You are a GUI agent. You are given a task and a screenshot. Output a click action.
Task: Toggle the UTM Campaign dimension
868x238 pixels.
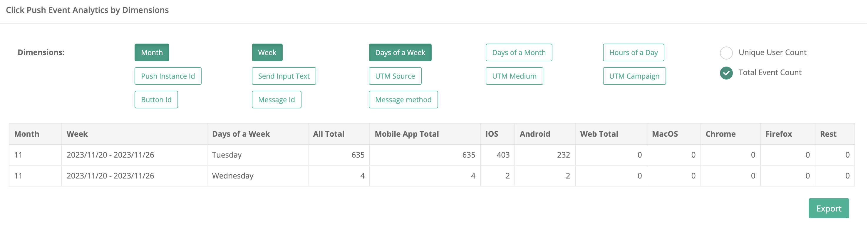coord(634,76)
